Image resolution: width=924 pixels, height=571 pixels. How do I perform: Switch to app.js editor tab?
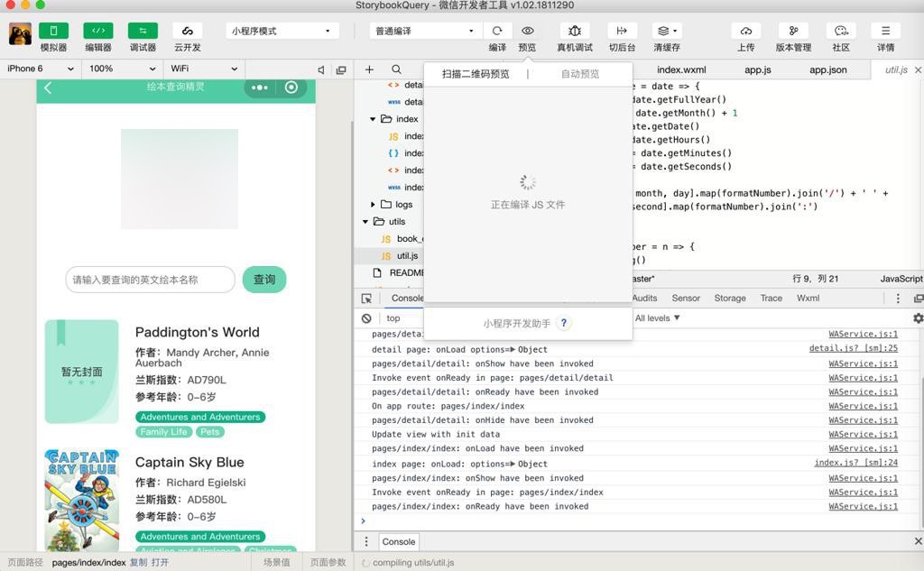coord(758,69)
